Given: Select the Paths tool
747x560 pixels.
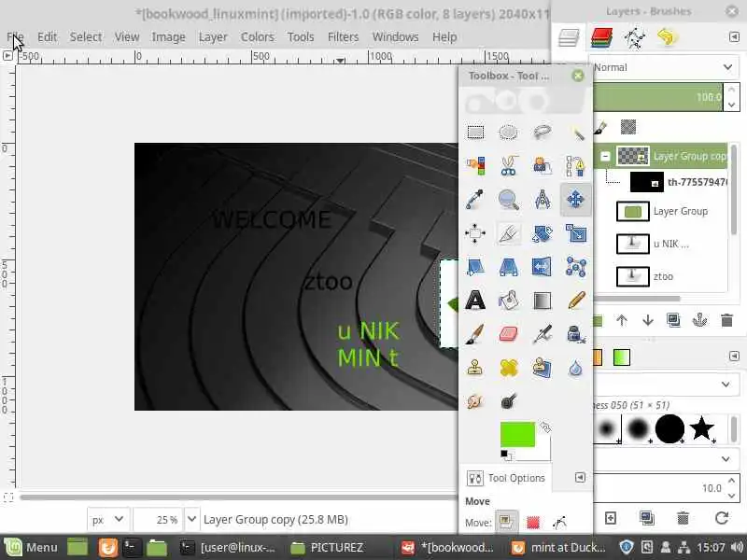Looking at the screenshot, I should tap(576, 166).
